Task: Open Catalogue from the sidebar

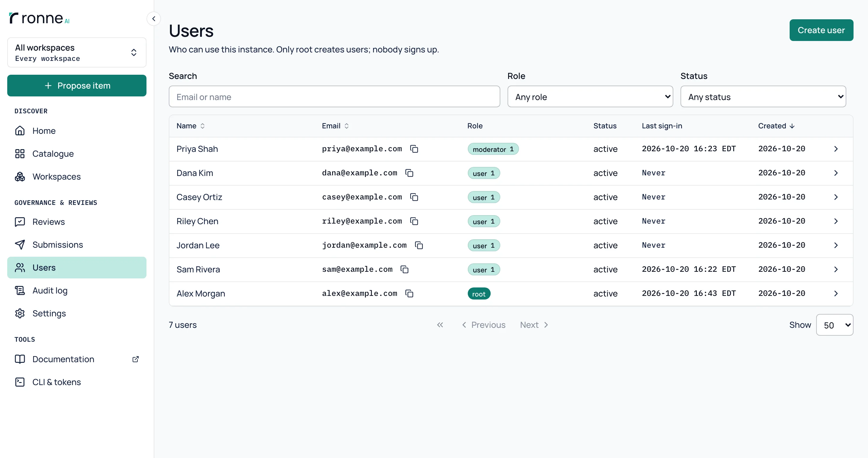Action: point(77,154)
